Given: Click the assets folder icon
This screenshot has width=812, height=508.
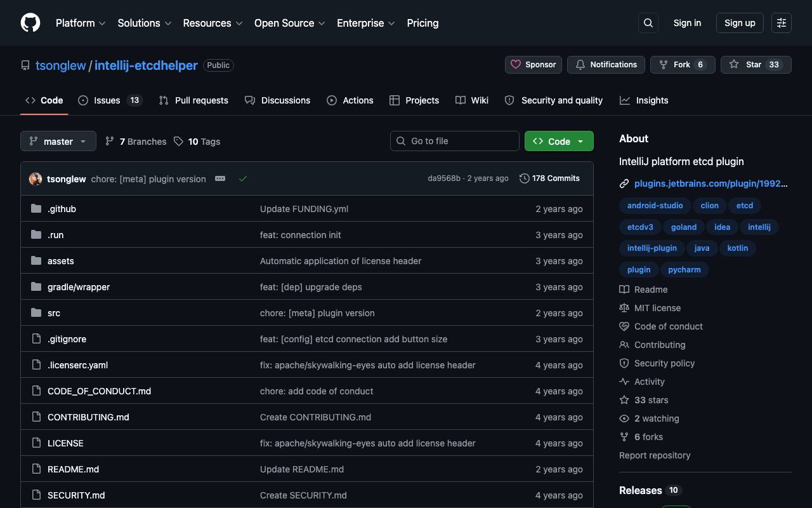Looking at the screenshot, I should tap(36, 260).
